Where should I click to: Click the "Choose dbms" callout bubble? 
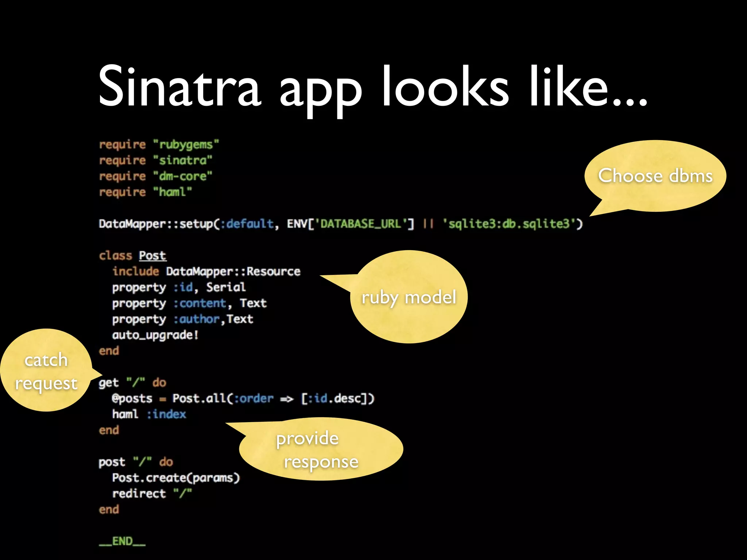click(655, 176)
